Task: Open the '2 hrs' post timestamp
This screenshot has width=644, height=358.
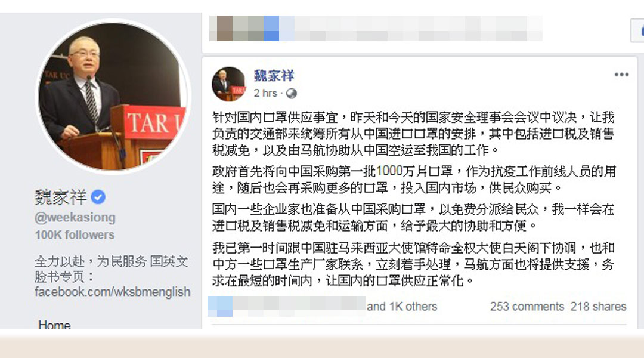Action: 265,93
